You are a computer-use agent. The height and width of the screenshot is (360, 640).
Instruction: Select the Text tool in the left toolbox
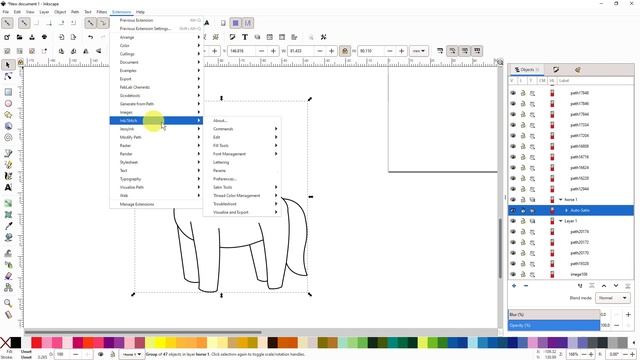pyautogui.click(x=8, y=187)
